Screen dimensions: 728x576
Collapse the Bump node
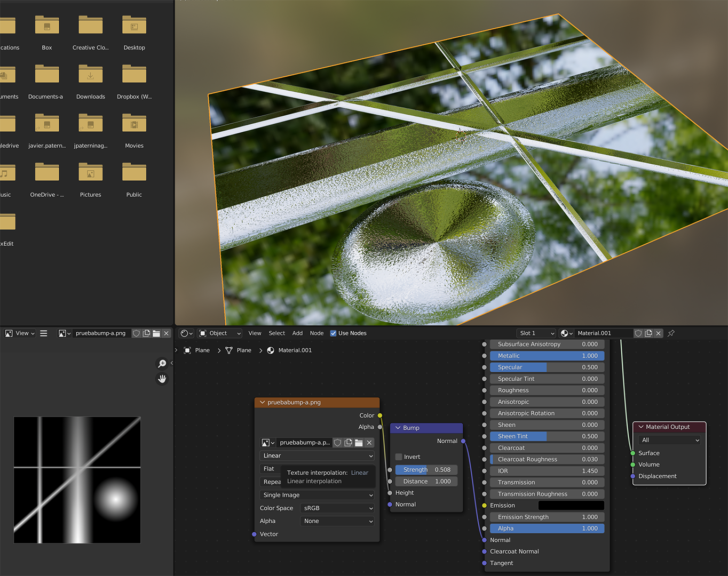coord(398,428)
